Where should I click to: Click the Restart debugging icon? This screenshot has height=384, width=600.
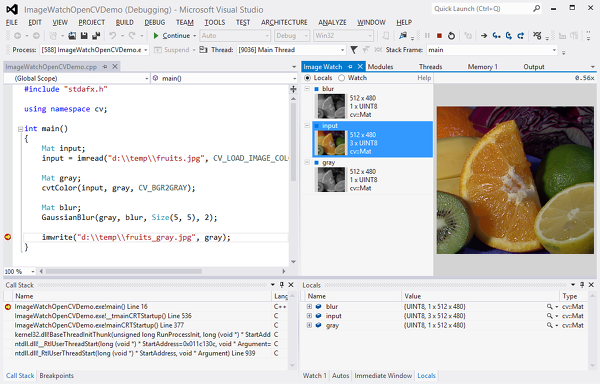pos(452,36)
